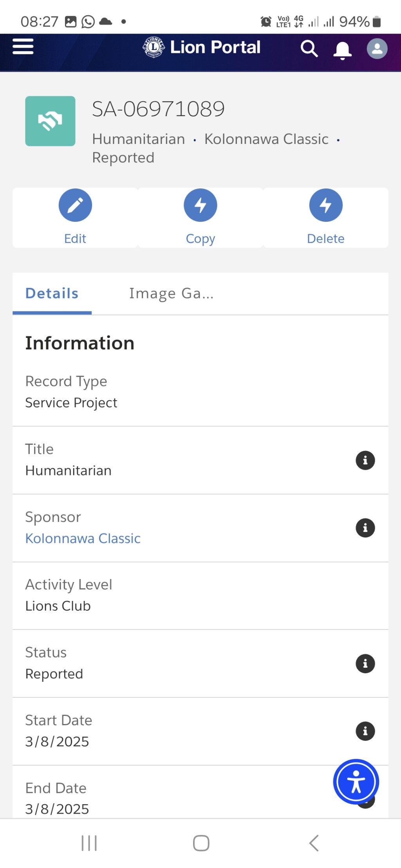
Task: Open the Android recent apps button
Action: pos(89,843)
